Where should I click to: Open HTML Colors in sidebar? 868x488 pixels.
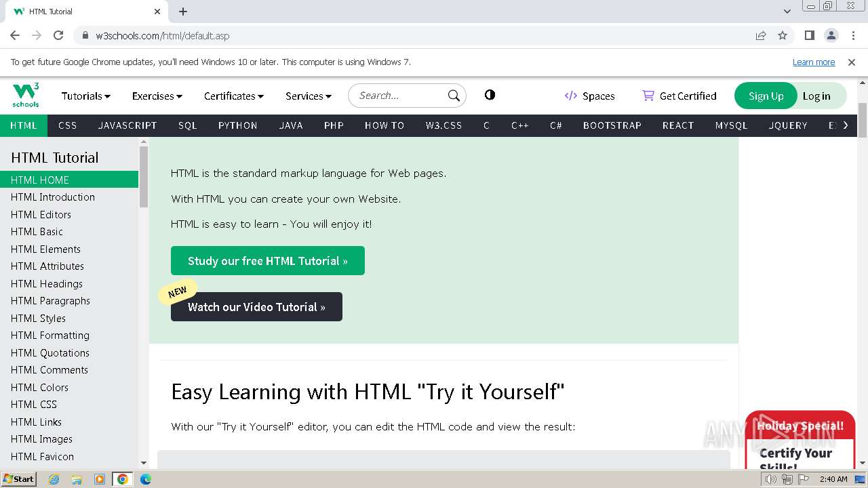coord(69,387)
